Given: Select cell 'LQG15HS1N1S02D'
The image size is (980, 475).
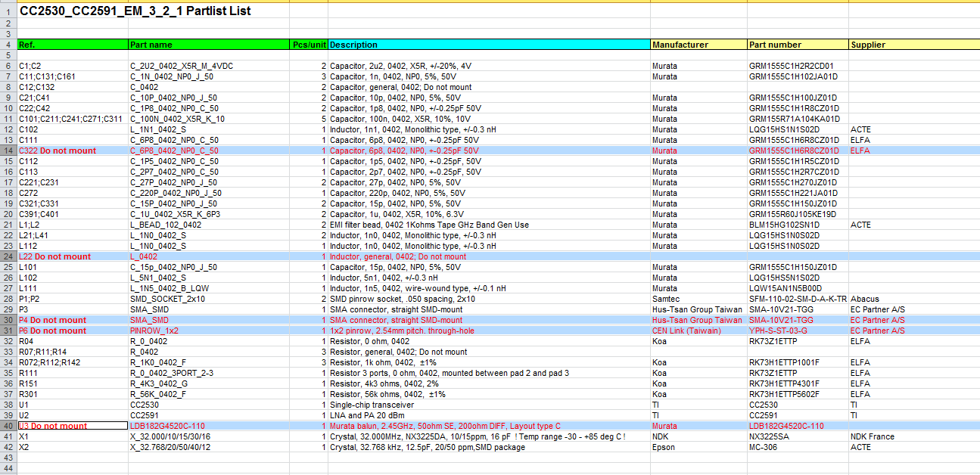Looking at the screenshot, I should point(798,129).
